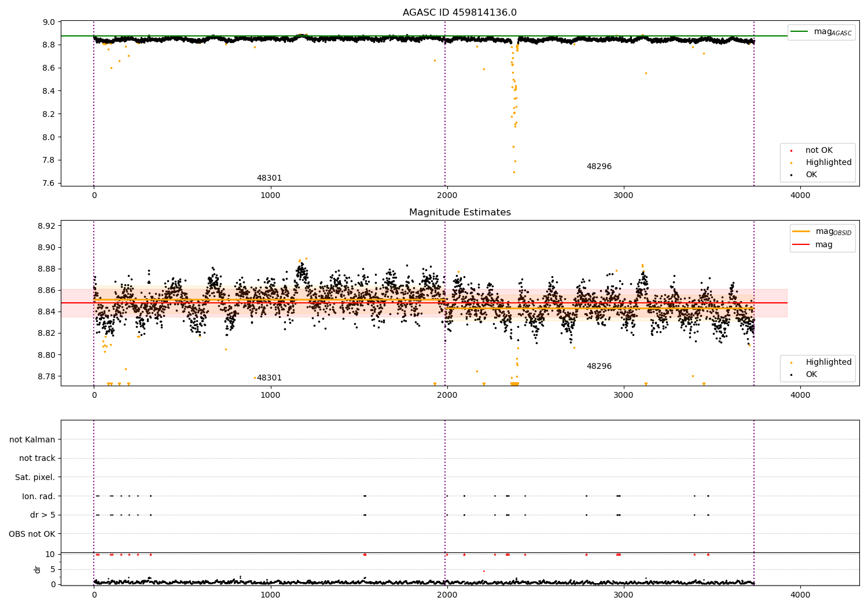Click the 'Ion. rad.' row label
868x608 pixels.
[x=39, y=496]
